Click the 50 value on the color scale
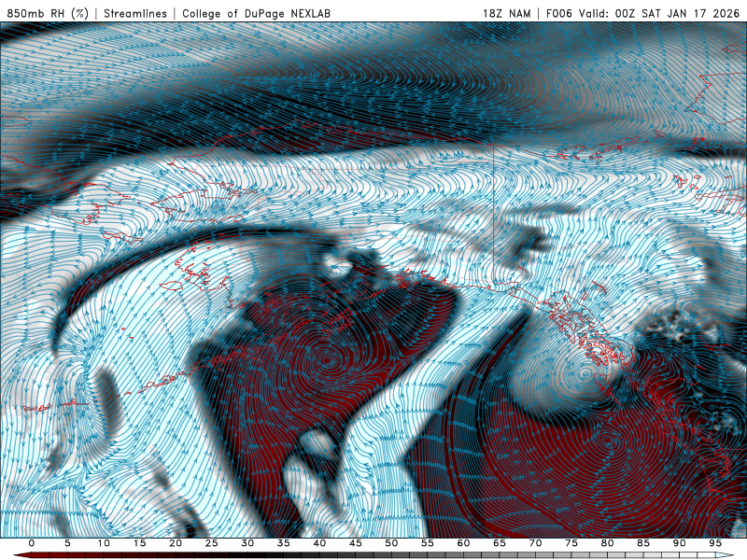747x560 pixels. tap(391, 543)
